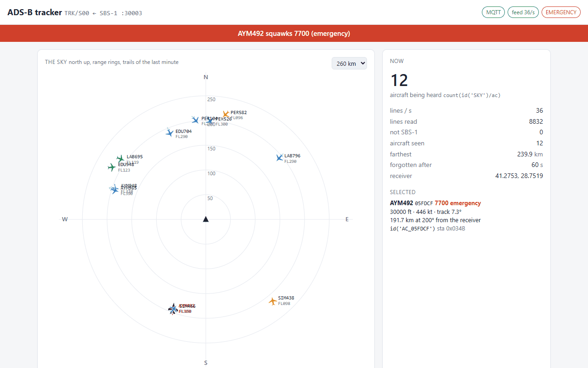Viewport: 588px width, 368px height.
Task: Click the 'forgotten after' row label
Action: coord(411,165)
